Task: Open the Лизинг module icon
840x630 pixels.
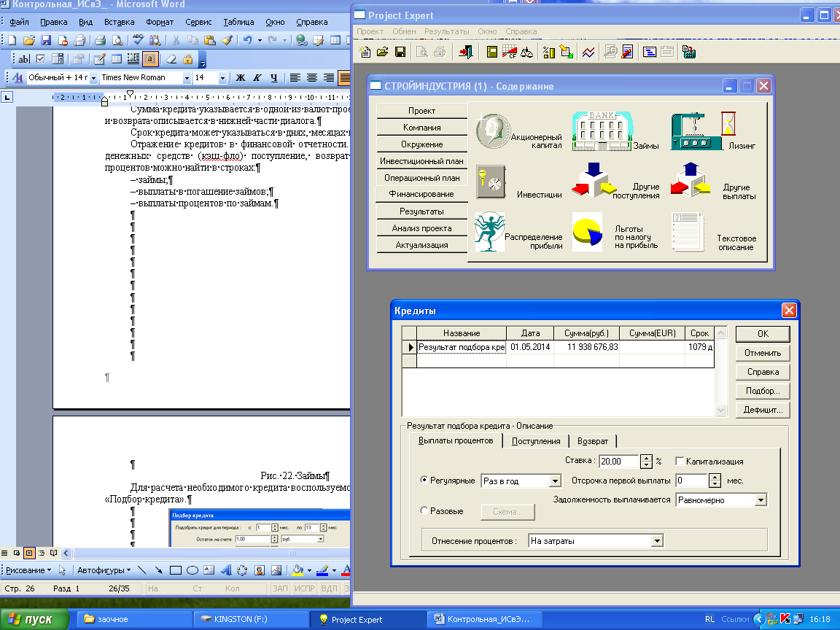Action: point(704,131)
